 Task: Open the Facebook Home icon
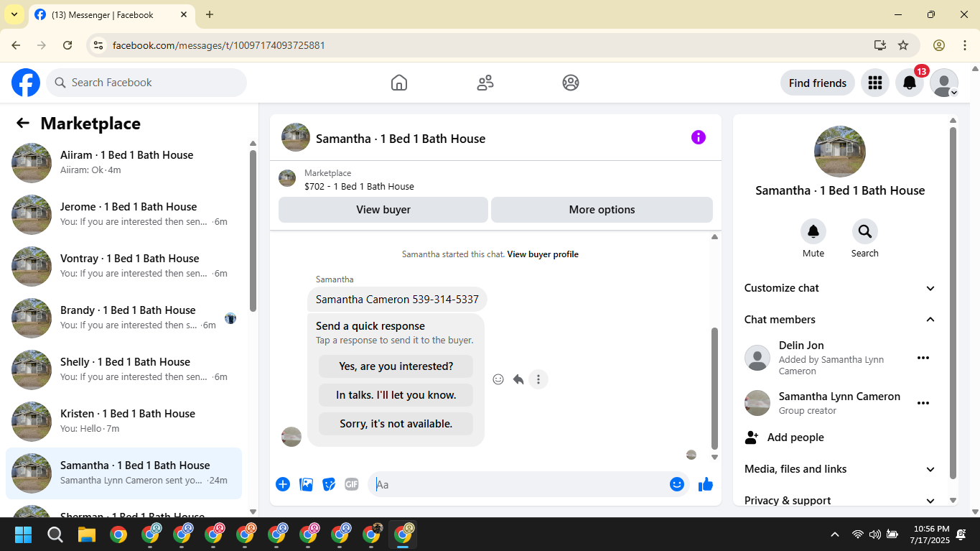pos(399,83)
